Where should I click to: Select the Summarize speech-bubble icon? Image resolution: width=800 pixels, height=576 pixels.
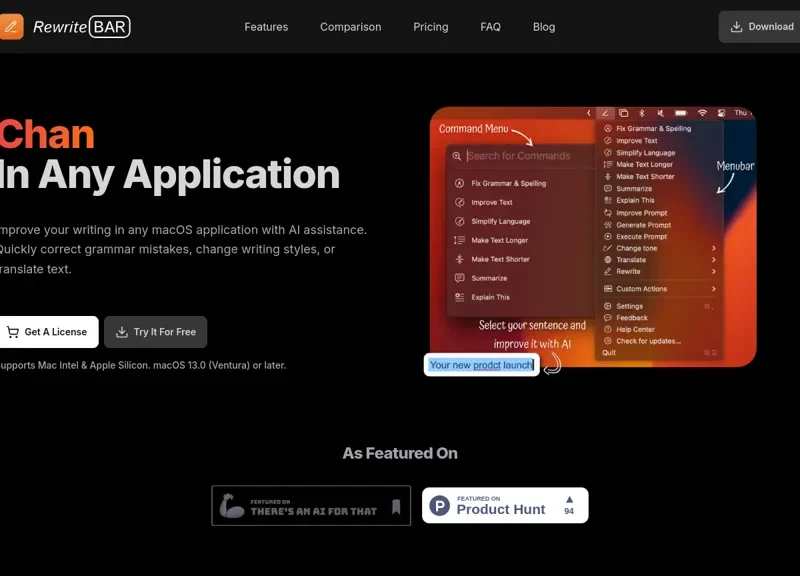click(460, 278)
